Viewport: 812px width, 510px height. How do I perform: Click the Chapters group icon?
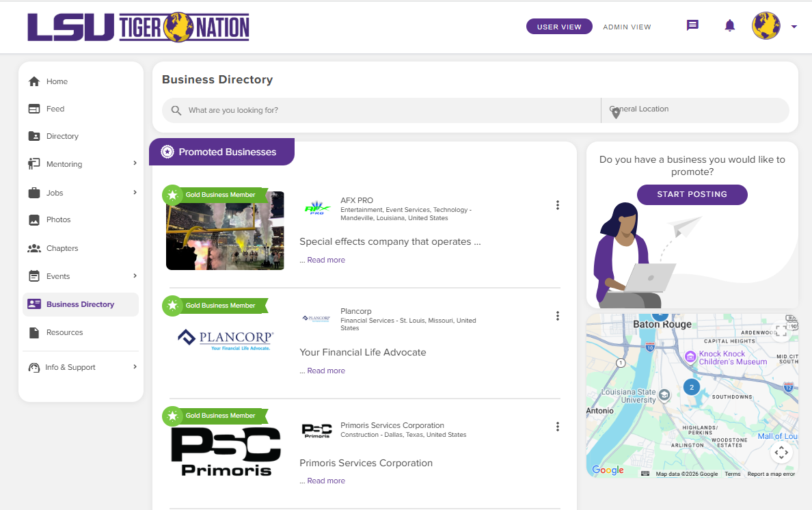tap(34, 249)
